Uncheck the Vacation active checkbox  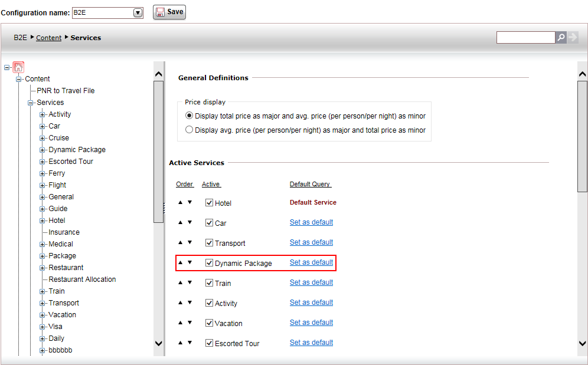coord(209,323)
